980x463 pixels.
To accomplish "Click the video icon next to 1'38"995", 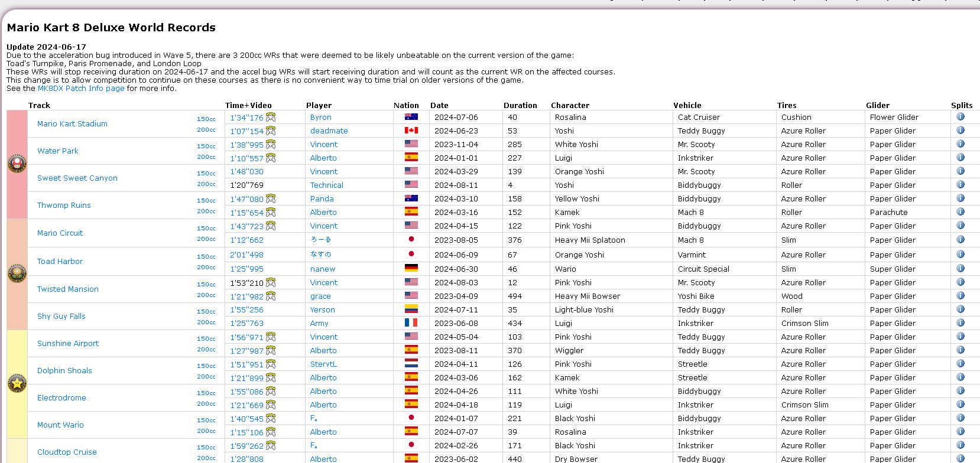I will pyautogui.click(x=271, y=144).
